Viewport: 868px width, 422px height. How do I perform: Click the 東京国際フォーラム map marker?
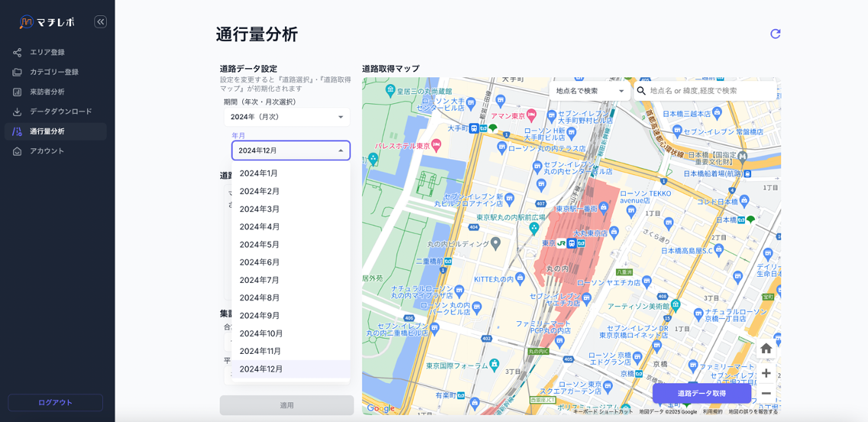point(495,365)
